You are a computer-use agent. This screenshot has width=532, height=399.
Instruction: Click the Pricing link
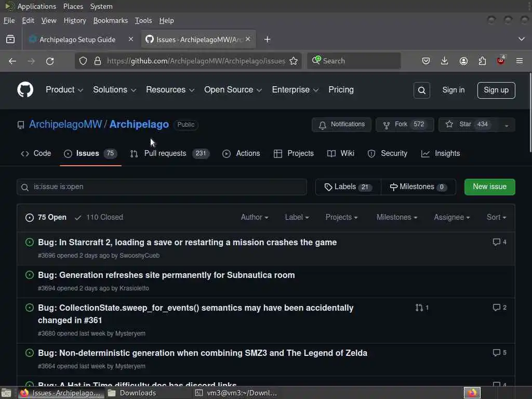point(341,89)
